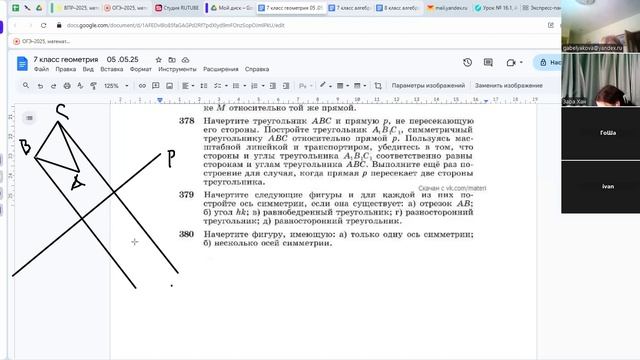
Task: Open the Справка menu
Action: (257, 69)
